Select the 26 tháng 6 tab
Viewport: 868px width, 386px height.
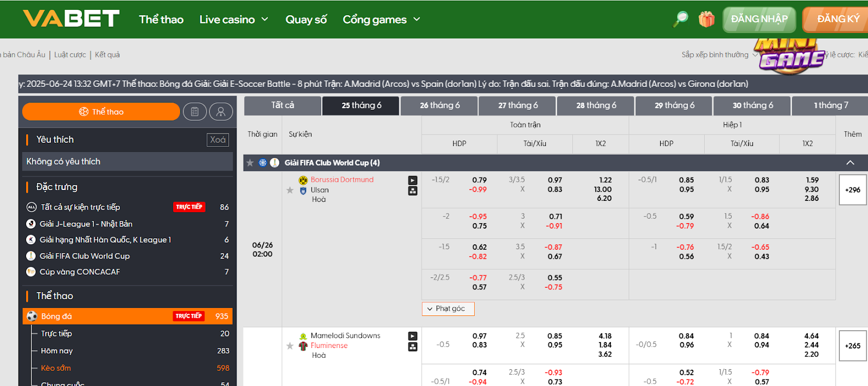click(439, 105)
